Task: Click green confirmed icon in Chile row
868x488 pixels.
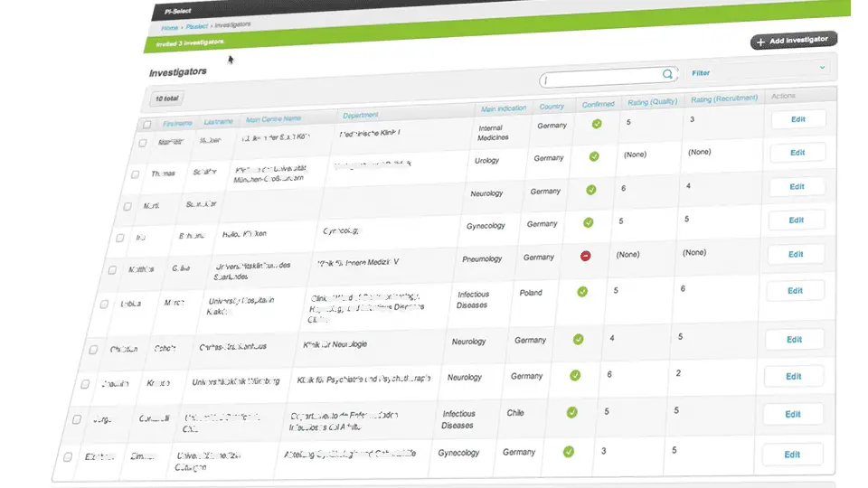Action: [571, 412]
